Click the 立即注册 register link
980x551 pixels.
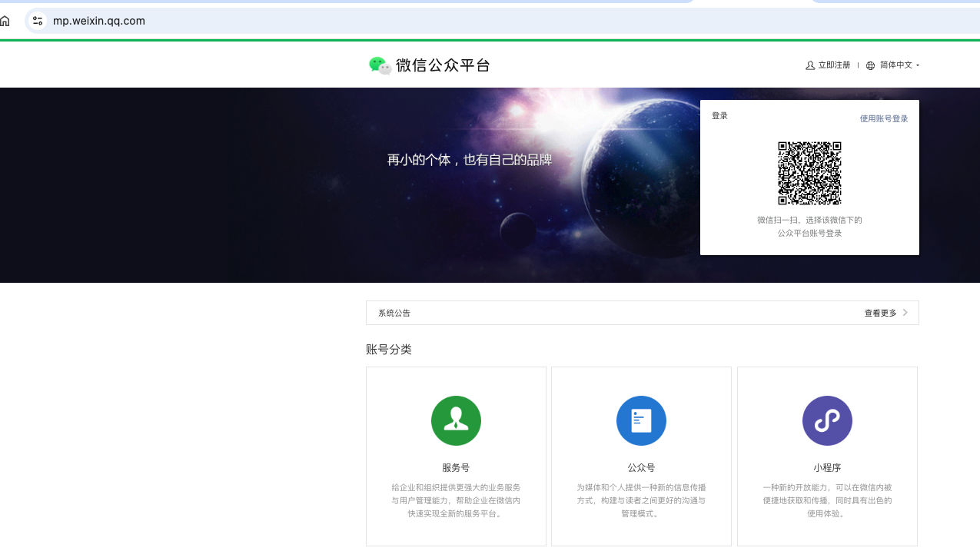[x=834, y=65]
